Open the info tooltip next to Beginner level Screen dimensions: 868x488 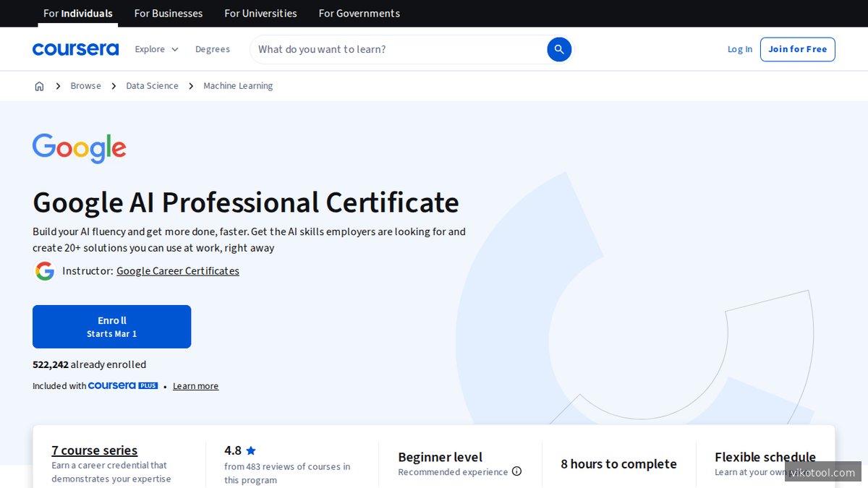516,471
